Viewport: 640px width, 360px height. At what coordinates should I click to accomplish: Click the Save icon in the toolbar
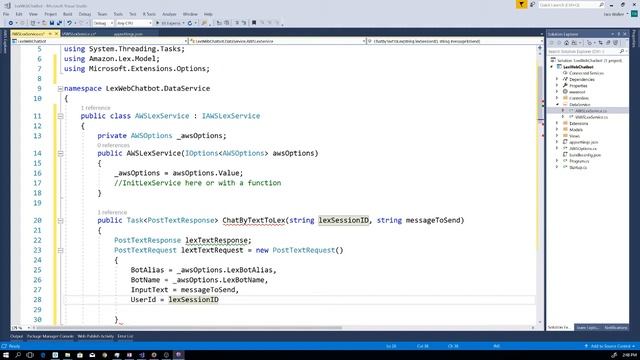pyautogui.click(x=52, y=23)
